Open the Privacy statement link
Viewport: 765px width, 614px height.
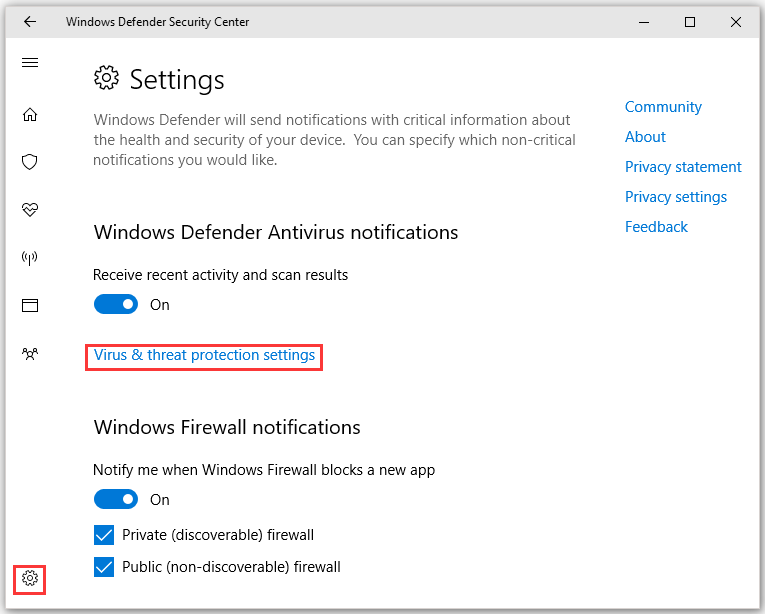[x=683, y=167]
